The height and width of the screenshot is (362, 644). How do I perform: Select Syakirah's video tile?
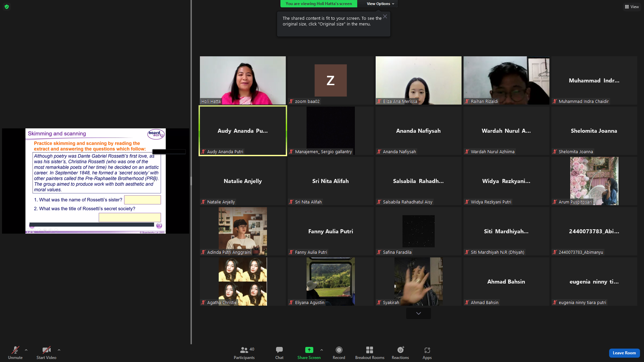tap(419, 282)
